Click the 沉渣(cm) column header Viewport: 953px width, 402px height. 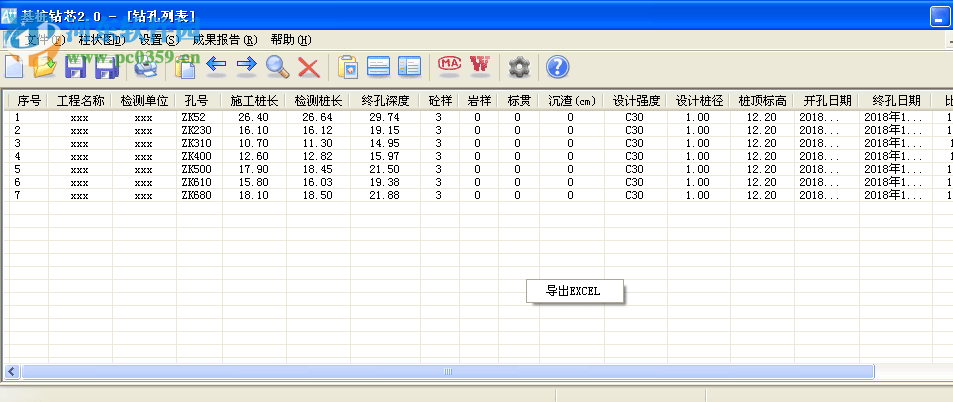coord(571,101)
